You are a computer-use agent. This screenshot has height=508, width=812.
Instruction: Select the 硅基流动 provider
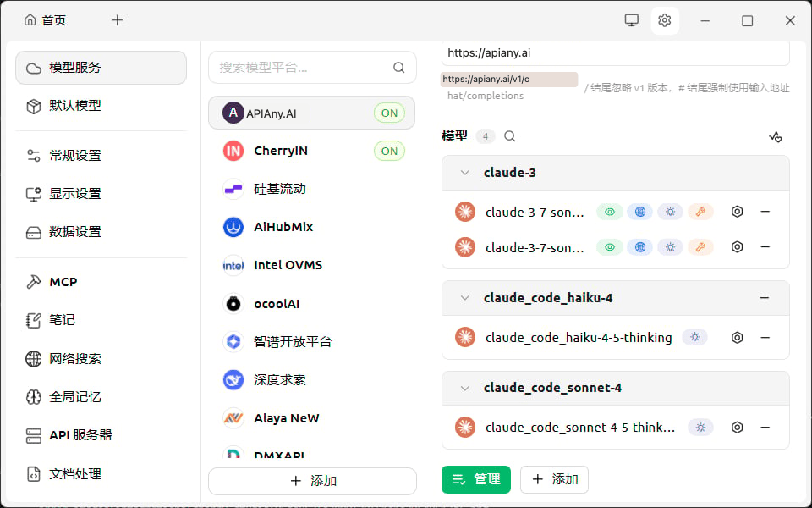point(312,189)
